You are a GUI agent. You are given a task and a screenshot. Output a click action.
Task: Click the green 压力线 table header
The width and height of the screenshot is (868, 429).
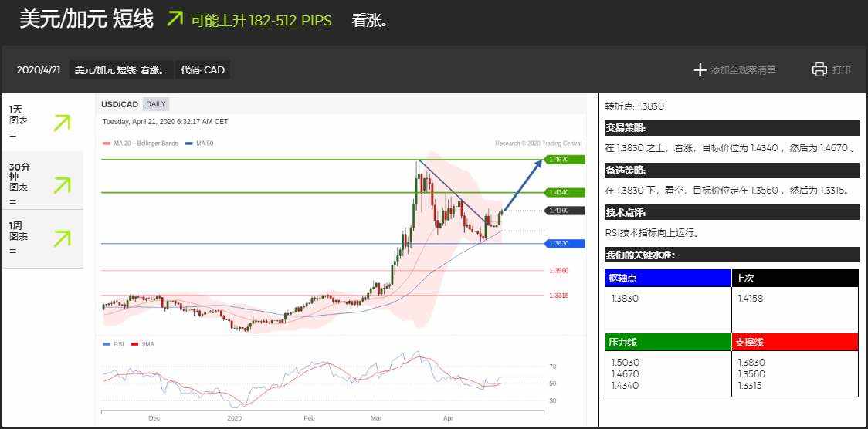[668, 343]
